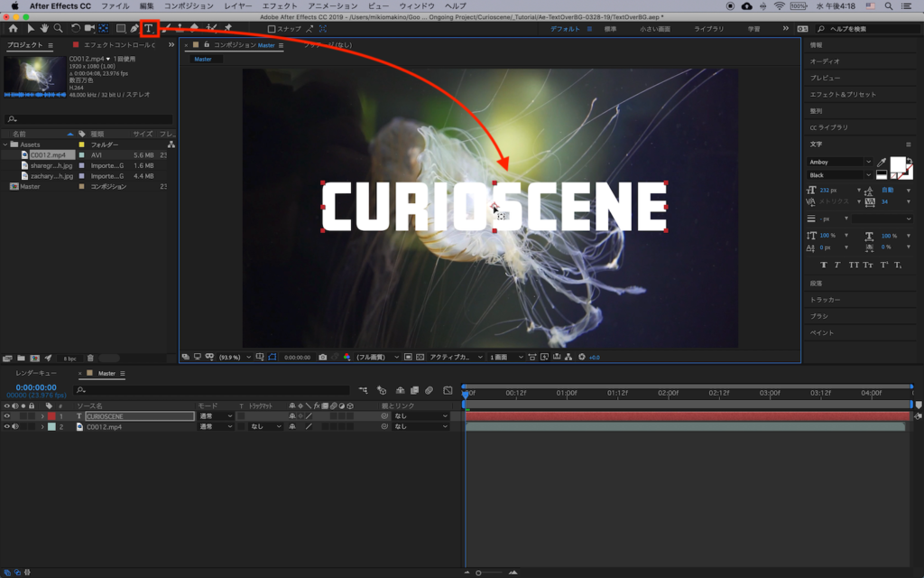Select the Pen tool in toolbar

click(134, 28)
